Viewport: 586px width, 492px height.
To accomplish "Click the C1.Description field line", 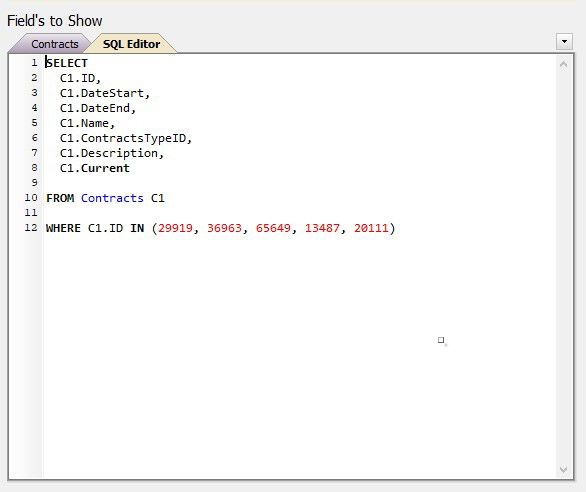I will pos(112,153).
